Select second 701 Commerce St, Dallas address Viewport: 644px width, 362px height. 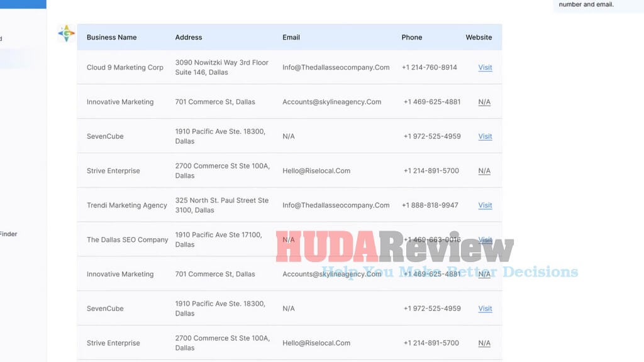coord(215,274)
